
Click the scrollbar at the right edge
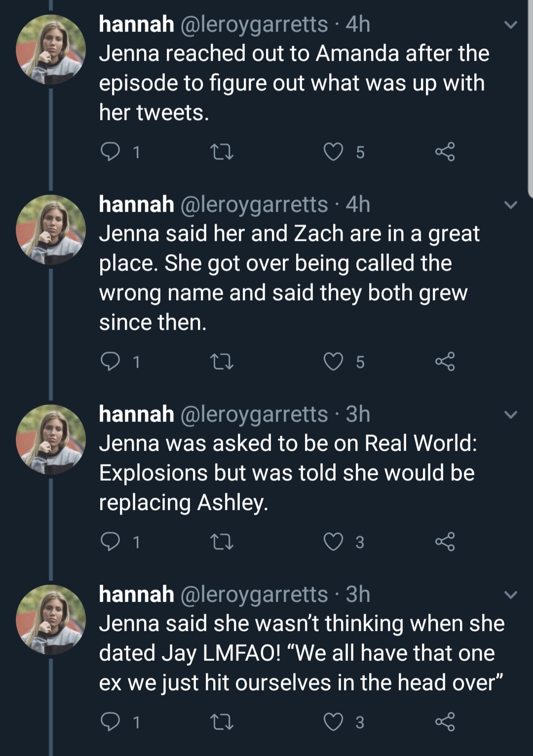531,99
